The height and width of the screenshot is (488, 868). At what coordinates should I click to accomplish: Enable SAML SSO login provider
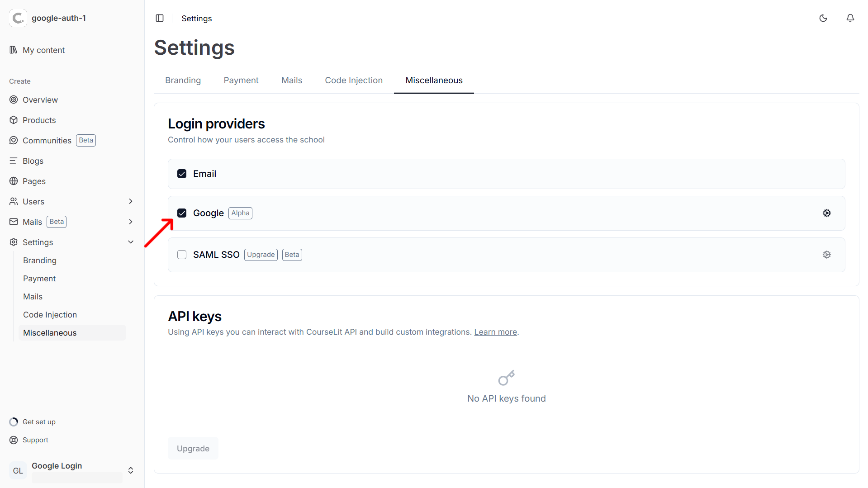(x=181, y=255)
